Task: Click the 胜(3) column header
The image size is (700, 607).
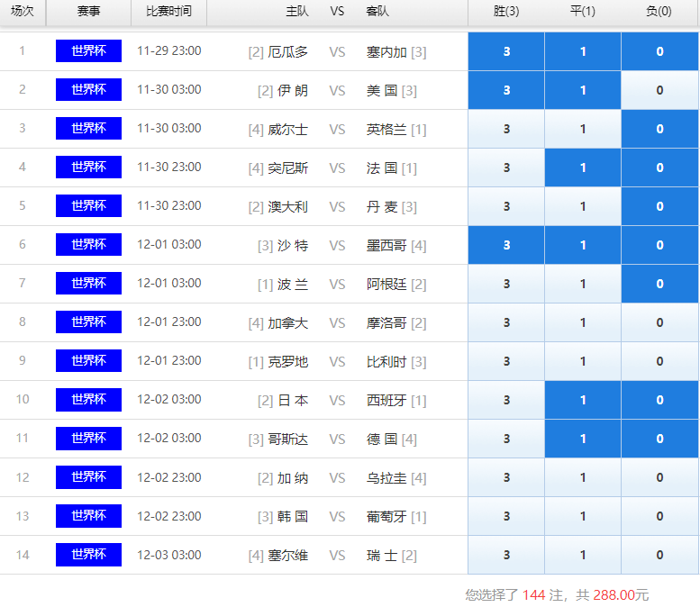Action: [506, 11]
